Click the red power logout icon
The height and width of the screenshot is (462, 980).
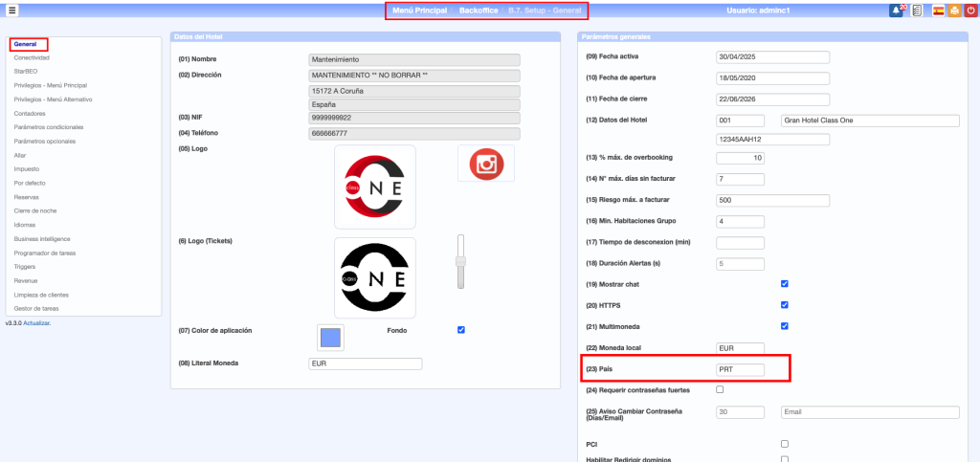[x=970, y=11]
